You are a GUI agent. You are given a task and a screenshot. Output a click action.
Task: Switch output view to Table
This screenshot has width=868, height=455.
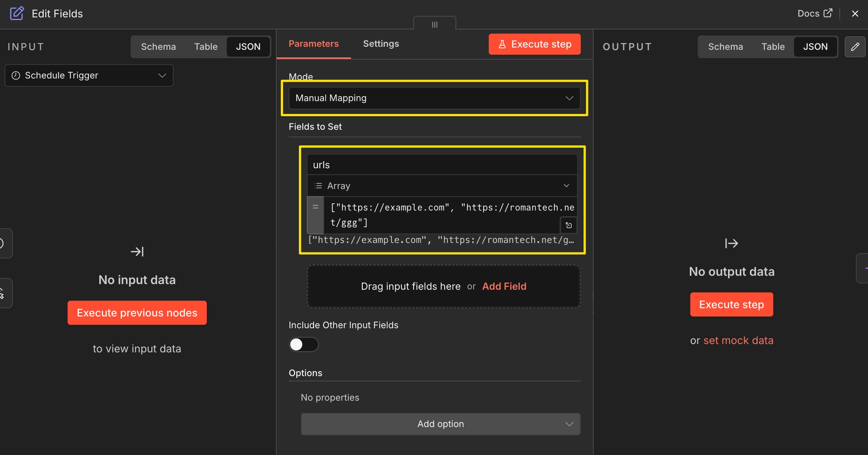(773, 47)
